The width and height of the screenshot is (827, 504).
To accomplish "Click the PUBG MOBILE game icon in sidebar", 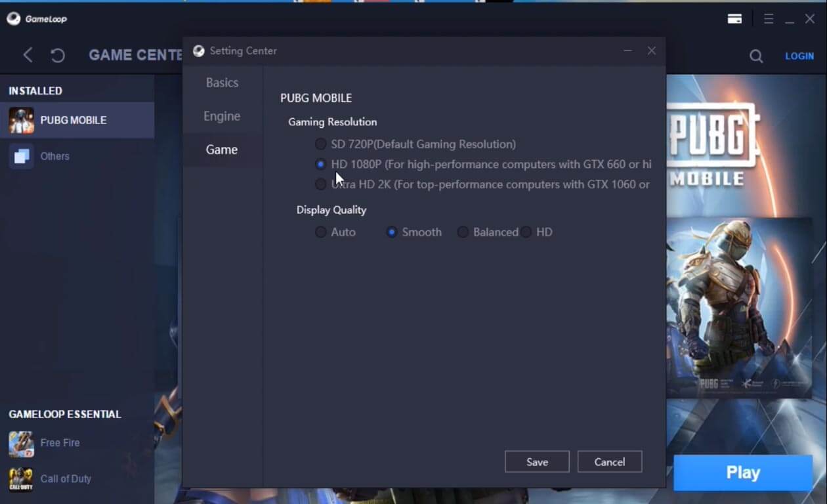I will (x=21, y=120).
